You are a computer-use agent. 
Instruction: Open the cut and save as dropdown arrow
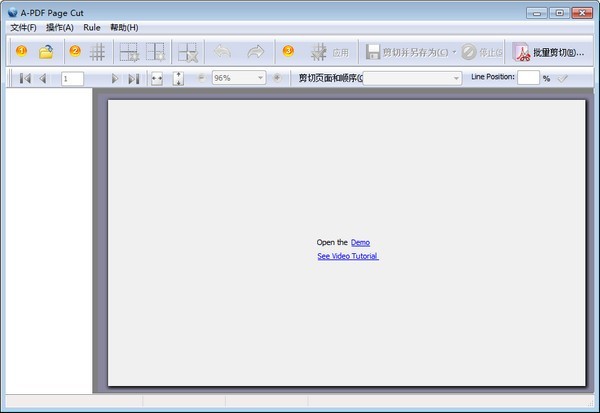point(454,52)
